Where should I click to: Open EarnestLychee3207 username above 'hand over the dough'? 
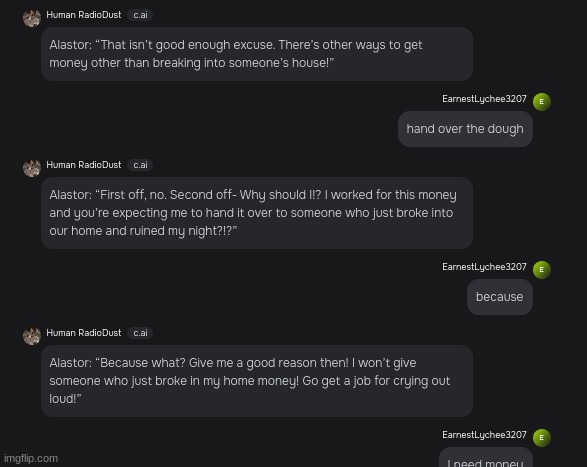point(484,99)
